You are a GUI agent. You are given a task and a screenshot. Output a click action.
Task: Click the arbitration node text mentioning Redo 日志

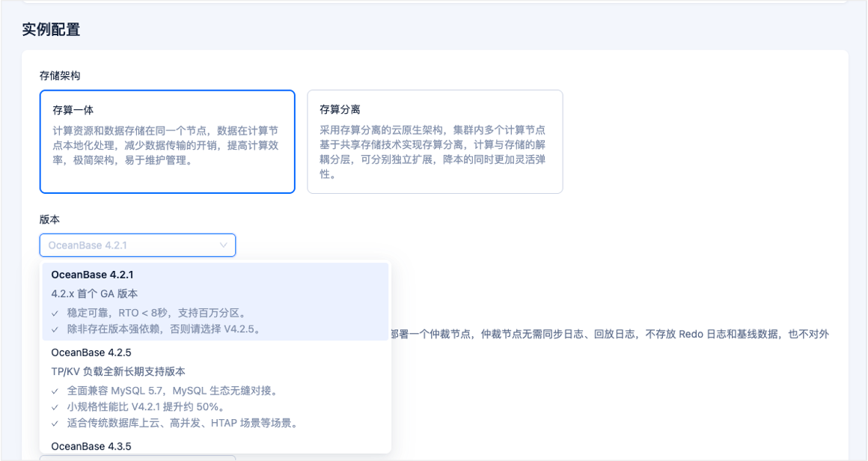[610, 334]
